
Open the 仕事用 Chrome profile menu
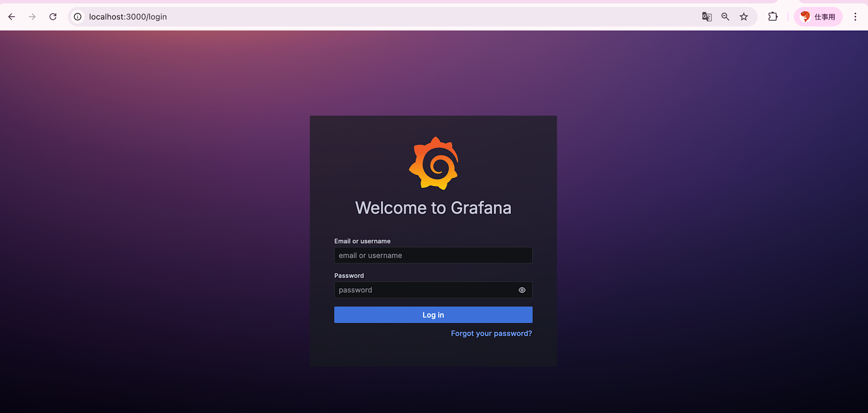tap(818, 17)
